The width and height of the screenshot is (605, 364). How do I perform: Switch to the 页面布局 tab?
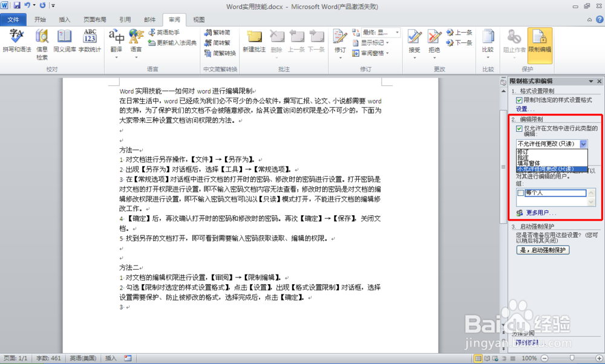(95, 19)
